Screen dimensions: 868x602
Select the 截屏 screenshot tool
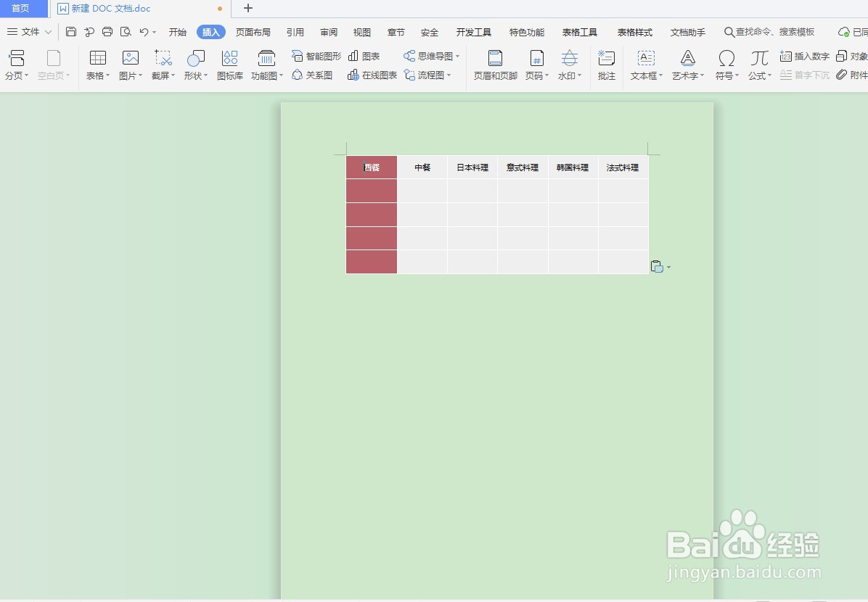tap(163, 65)
